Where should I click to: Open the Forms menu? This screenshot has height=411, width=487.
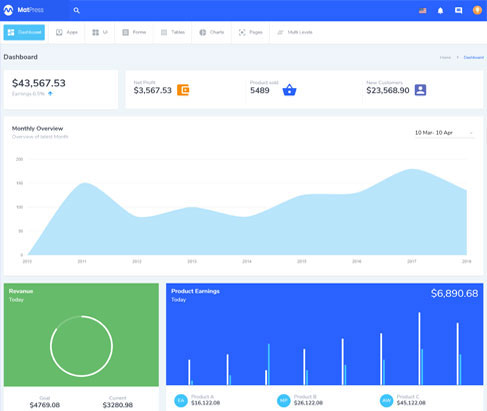134,32
